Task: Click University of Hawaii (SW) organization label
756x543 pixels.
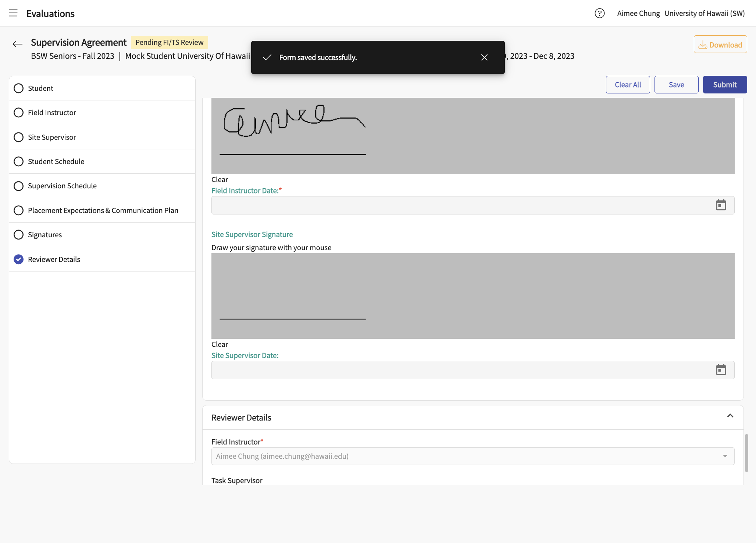Action: tap(705, 13)
